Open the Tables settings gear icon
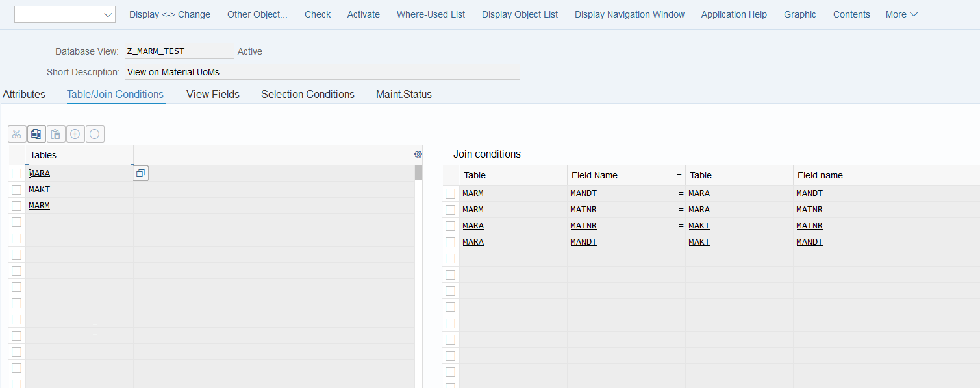The width and height of the screenshot is (980, 388). [x=418, y=154]
